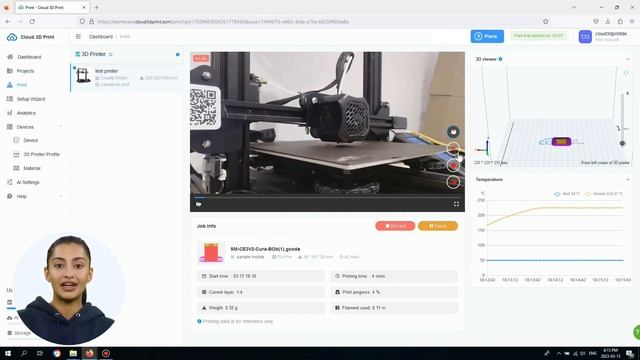Open the Windows Start menu
The height and width of the screenshot is (360, 640).
(8, 353)
